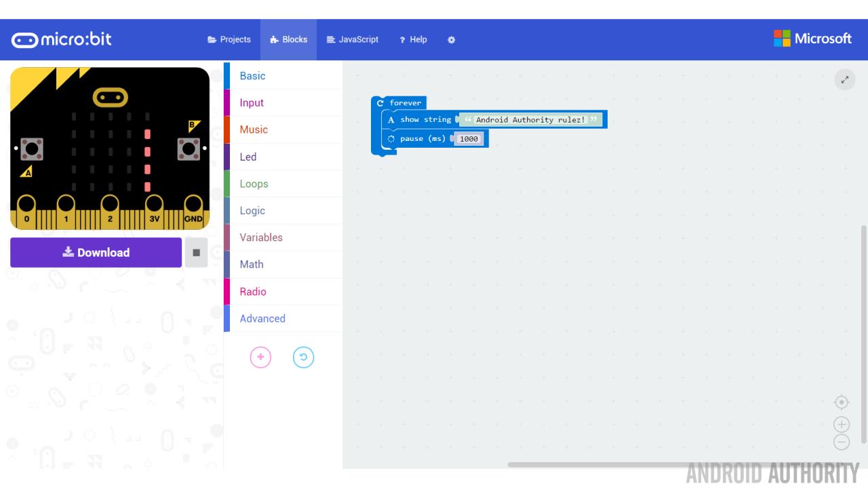868x488 pixels.
Task: Touch pin 2 on the simulator
Action: point(110,211)
